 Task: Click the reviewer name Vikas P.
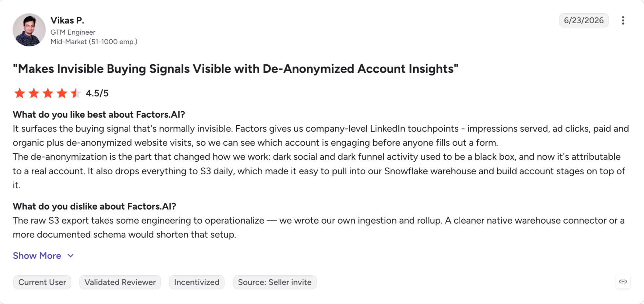[67, 20]
